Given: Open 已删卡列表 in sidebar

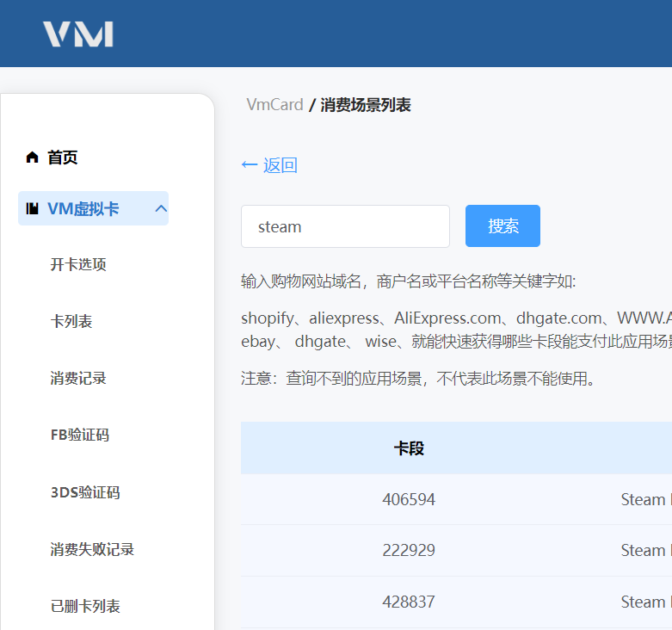Looking at the screenshot, I should pyautogui.click(x=85, y=606).
